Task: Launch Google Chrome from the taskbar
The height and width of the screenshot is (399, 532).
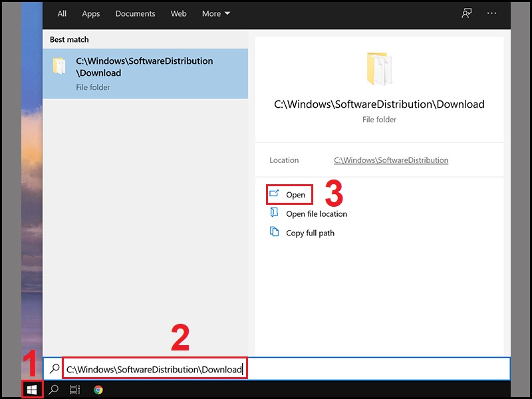Action: click(98, 390)
